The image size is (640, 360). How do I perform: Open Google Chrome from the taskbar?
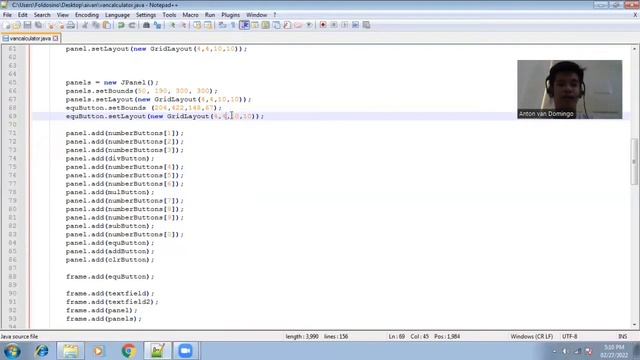point(129,351)
